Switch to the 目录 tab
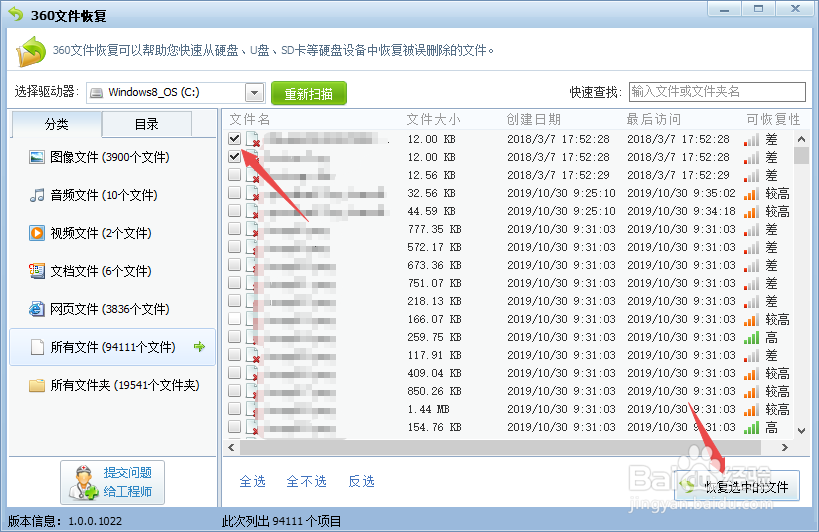Image resolution: width=819 pixels, height=532 pixels. point(147,124)
